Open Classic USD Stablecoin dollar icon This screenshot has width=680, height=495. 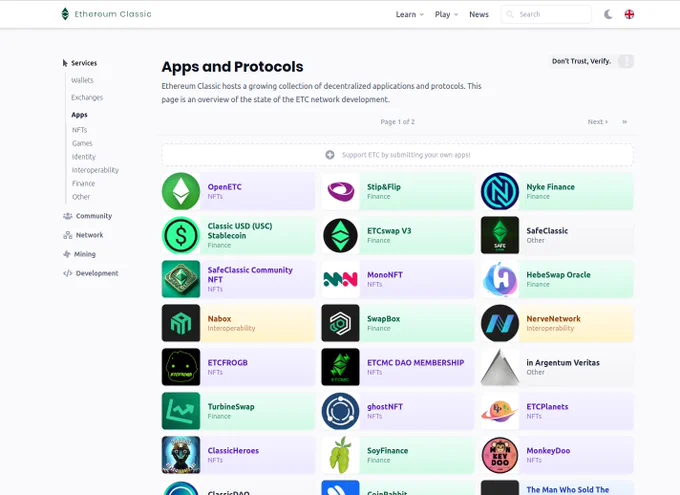pos(181,235)
